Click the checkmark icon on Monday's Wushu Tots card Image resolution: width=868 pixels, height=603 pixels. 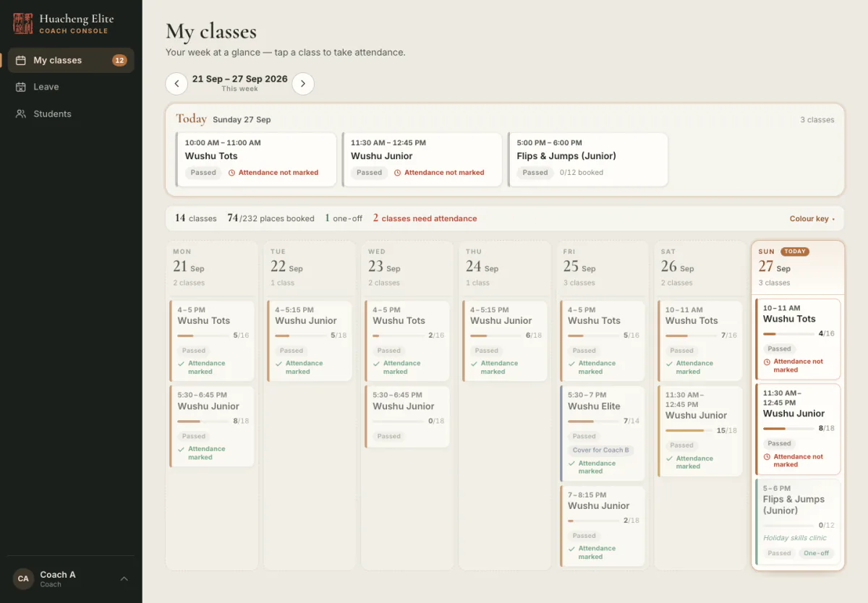pos(182,364)
